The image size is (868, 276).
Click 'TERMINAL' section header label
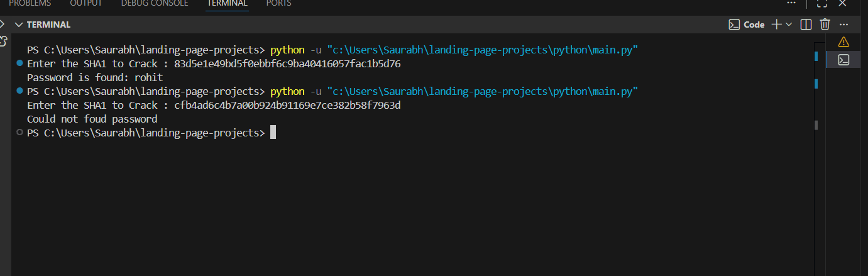(x=49, y=25)
